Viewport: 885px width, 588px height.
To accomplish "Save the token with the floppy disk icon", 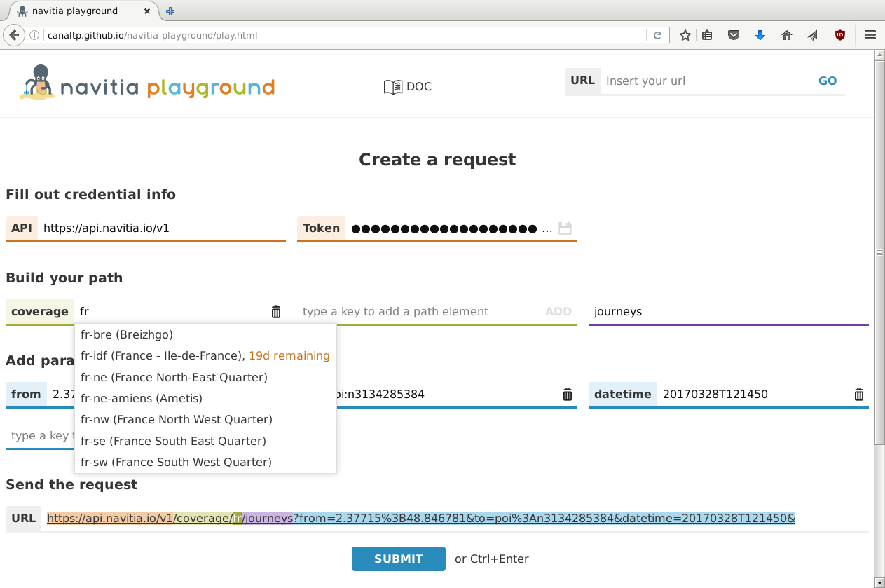I will (565, 228).
